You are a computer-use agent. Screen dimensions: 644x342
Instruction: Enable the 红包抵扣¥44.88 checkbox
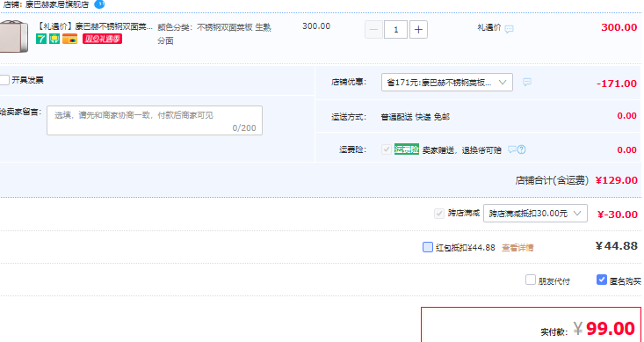click(x=428, y=247)
